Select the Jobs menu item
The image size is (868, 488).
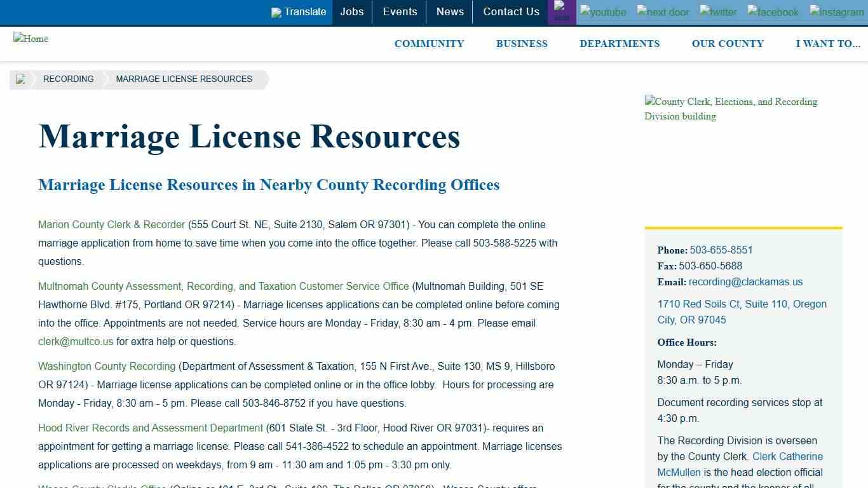click(352, 11)
